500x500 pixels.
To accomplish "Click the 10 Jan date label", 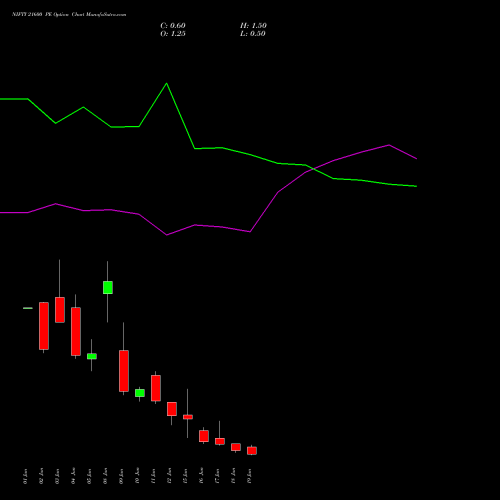I will [x=137, y=476].
